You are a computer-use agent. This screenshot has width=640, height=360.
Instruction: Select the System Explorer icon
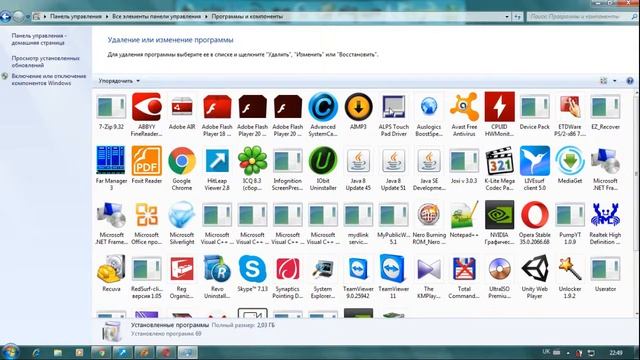323,269
